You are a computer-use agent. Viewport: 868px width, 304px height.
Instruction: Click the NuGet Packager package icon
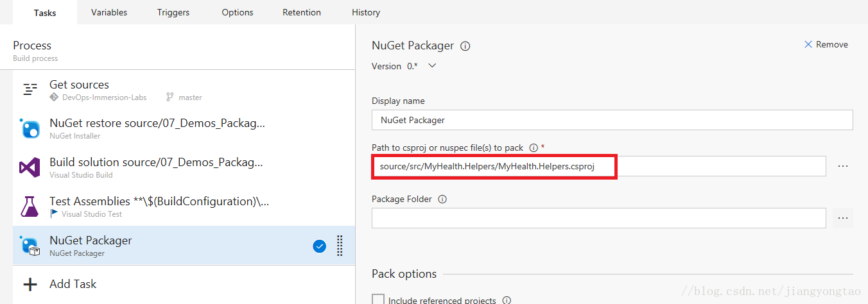(30, 246)
